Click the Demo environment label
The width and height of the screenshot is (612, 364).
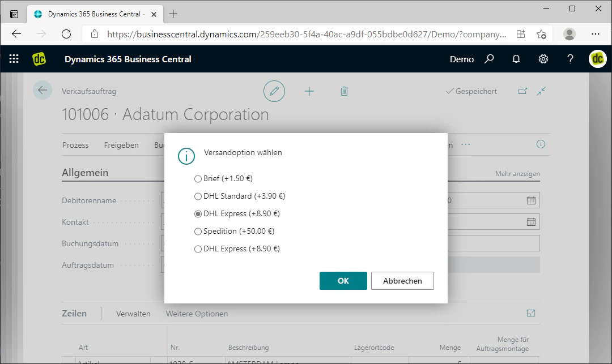click(x=462, y=59)
